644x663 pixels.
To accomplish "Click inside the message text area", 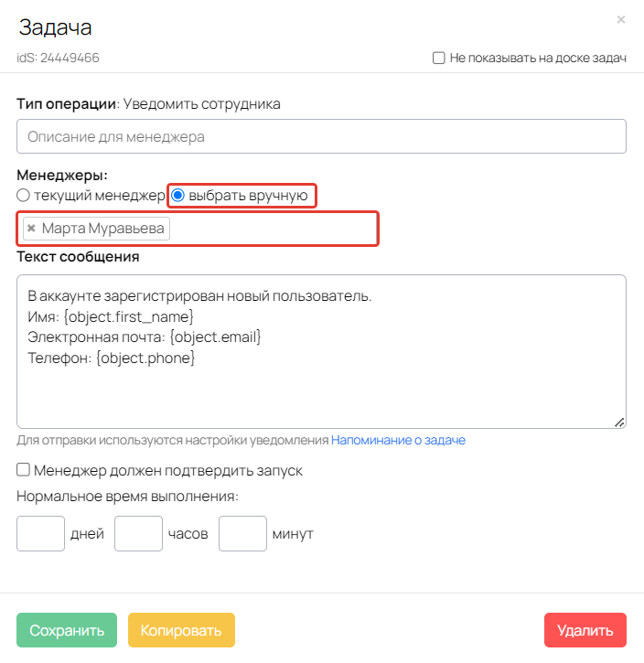I will 321,393.
